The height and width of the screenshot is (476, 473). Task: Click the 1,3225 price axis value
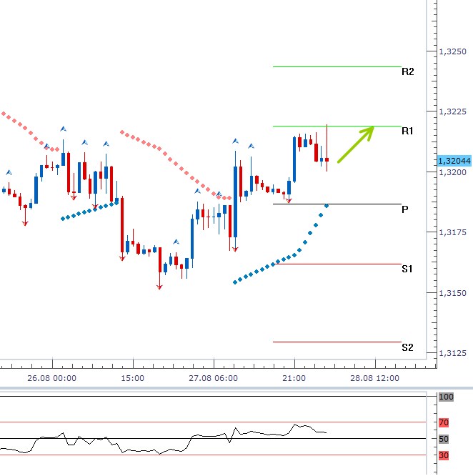click(452, 111)
